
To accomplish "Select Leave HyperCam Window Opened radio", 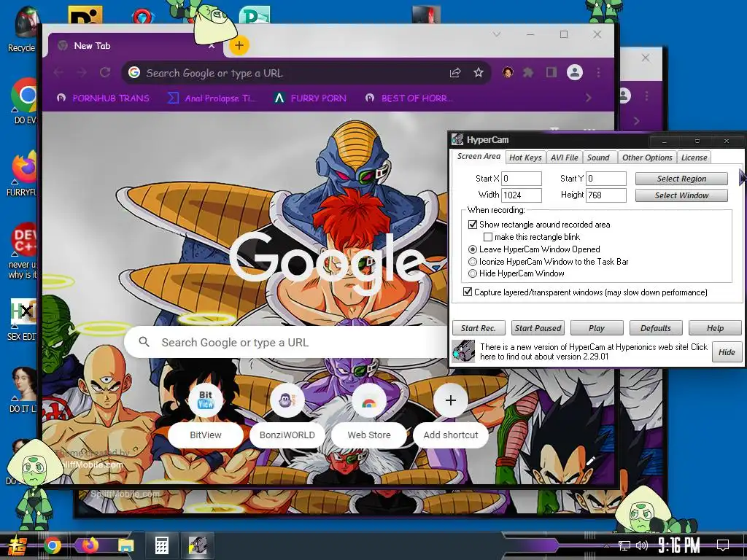I will coord(473,249).
